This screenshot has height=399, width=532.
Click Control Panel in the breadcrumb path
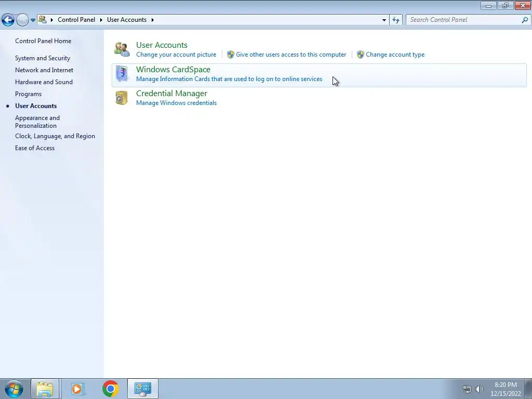point(76,20)
